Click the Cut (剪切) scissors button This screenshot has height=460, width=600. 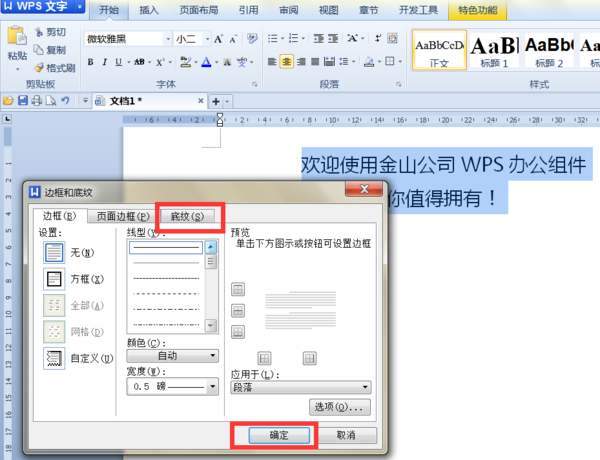(50, 32)
